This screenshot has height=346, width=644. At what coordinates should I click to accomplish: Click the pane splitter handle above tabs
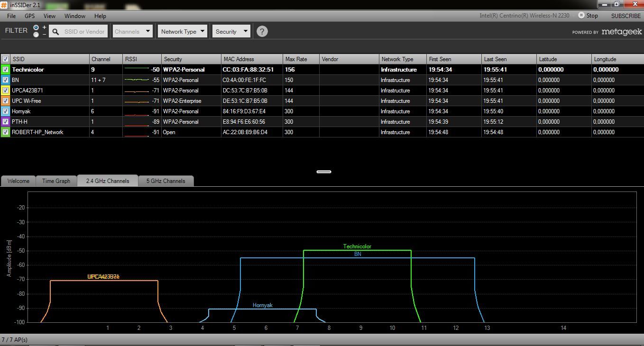pos(324,172)
